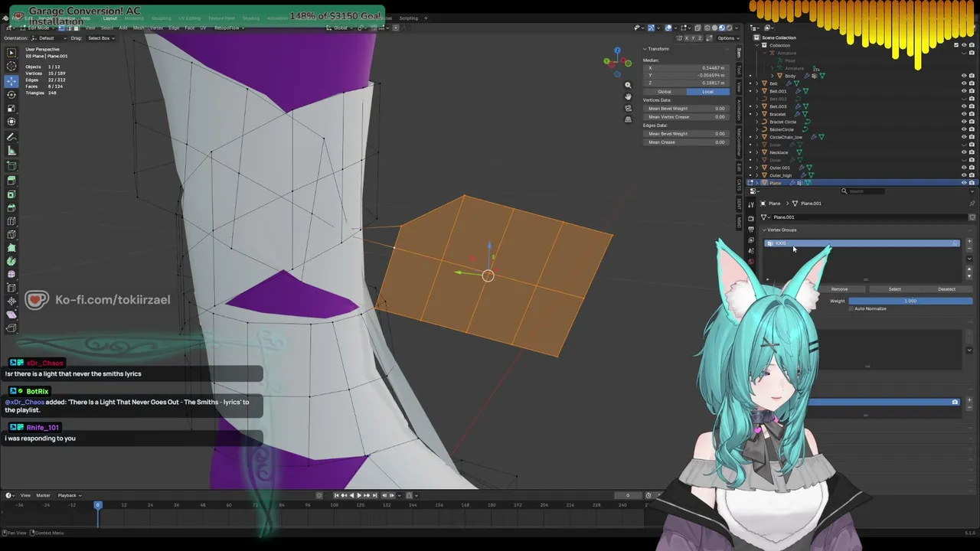Collapse the Collection tree node
The image size is (980, 551).
click(757, 45)
